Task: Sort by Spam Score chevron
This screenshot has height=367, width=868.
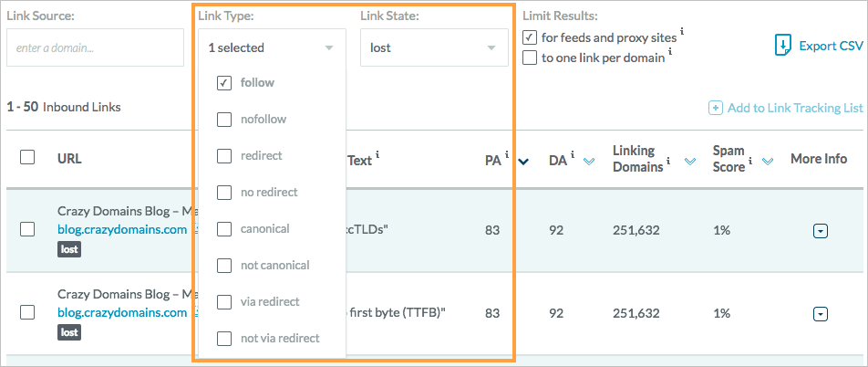Action: [768, 162]
